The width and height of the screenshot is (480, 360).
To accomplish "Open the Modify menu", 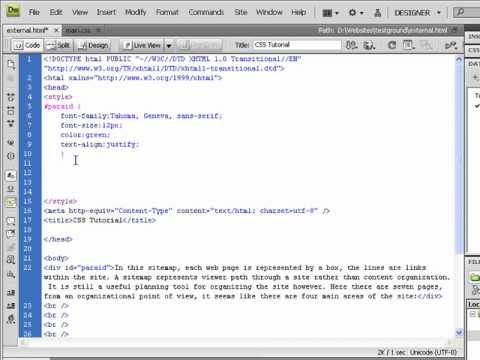I will tap(136, 12).
